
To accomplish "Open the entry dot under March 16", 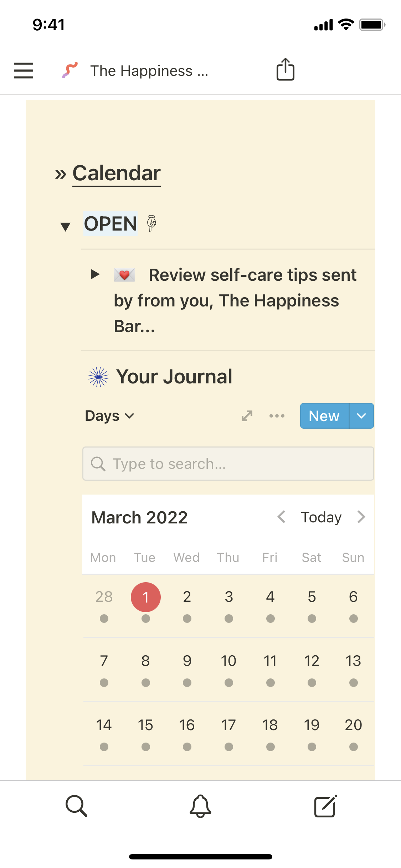I will pos(187,746).
